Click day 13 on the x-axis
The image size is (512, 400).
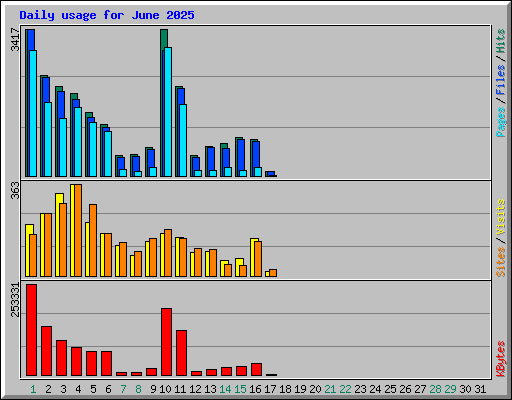[x=210, y=389]
